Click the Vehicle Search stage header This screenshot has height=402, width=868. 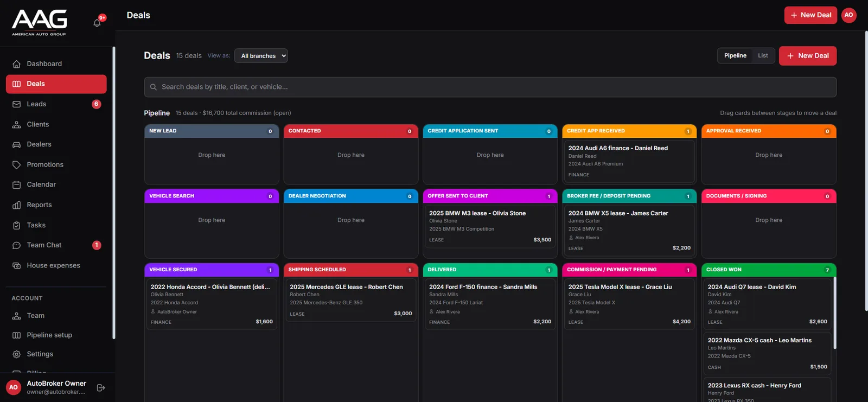(x=212, y=196)
